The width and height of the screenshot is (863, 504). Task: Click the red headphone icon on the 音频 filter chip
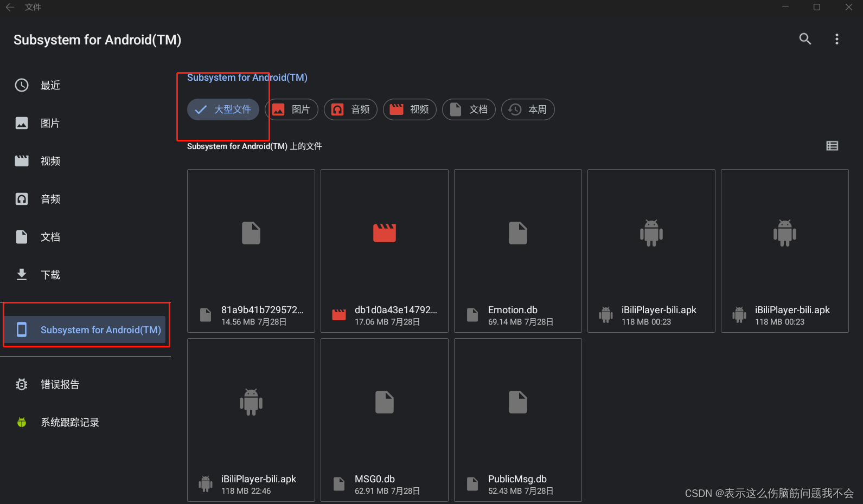pos(337,109)
